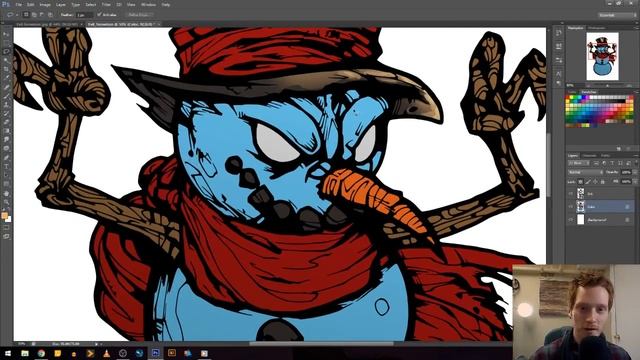The image size is (640, 360).
Task: Switch to the Histogram tab
Action: (x=597, y=28)
